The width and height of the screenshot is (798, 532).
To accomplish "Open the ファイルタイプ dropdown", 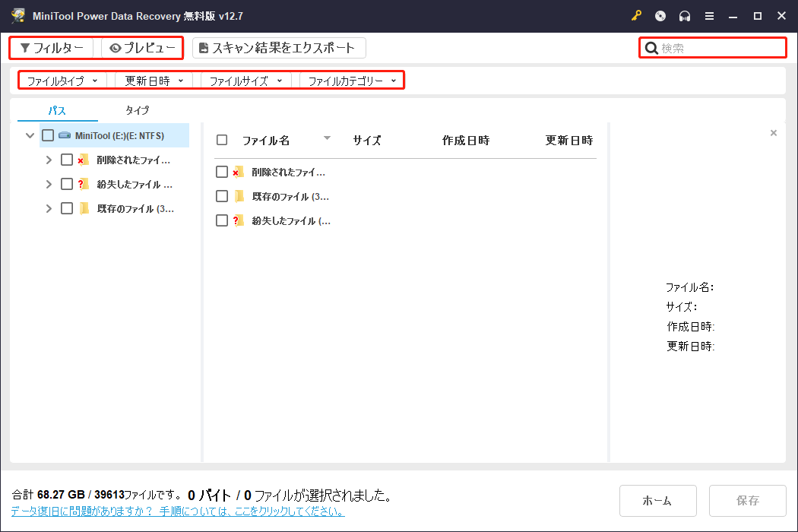I will click(x=63, y=79).
